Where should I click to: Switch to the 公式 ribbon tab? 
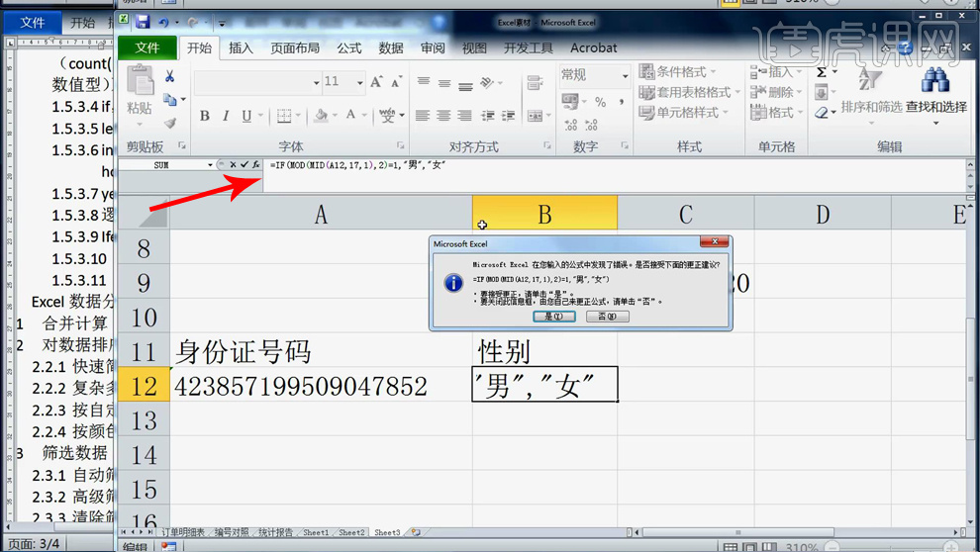(348, 47)
